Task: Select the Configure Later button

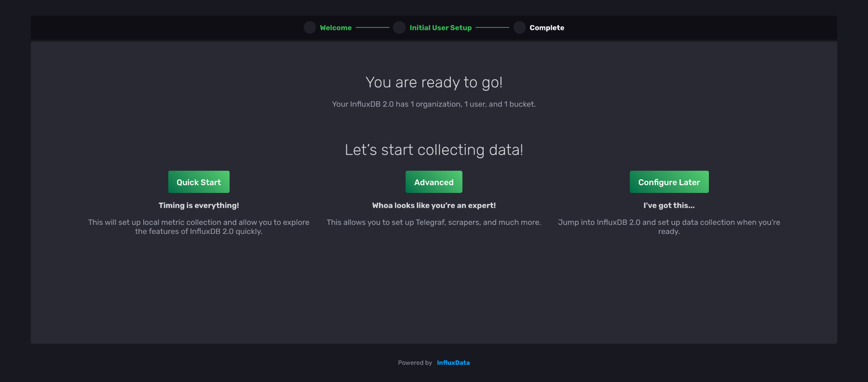Action: pyautogui.click(x=669, y=182)
